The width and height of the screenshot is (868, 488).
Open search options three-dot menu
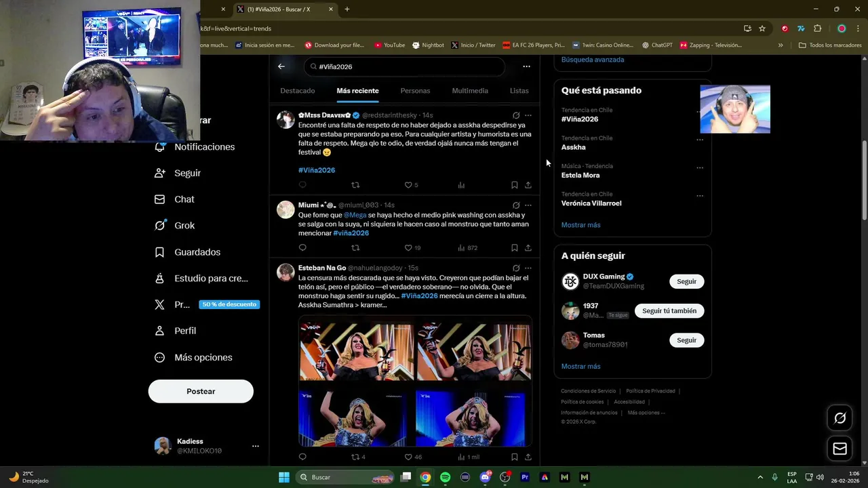click(526, 66)
